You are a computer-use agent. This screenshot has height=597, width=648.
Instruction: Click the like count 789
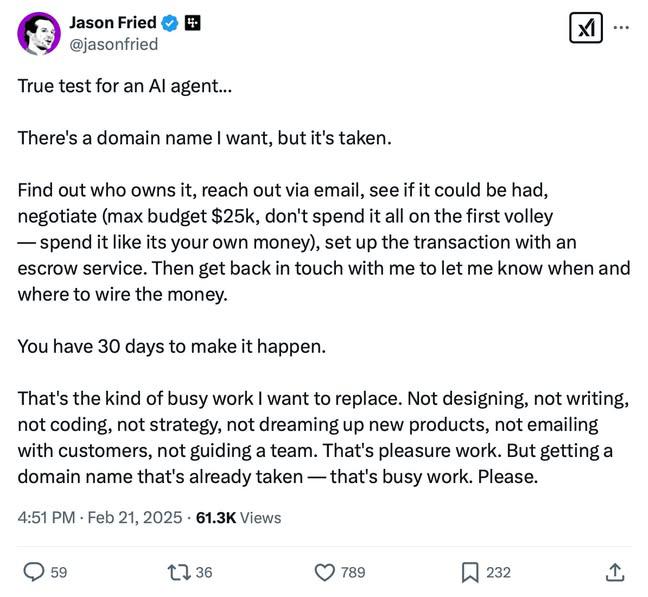(353, 572)
